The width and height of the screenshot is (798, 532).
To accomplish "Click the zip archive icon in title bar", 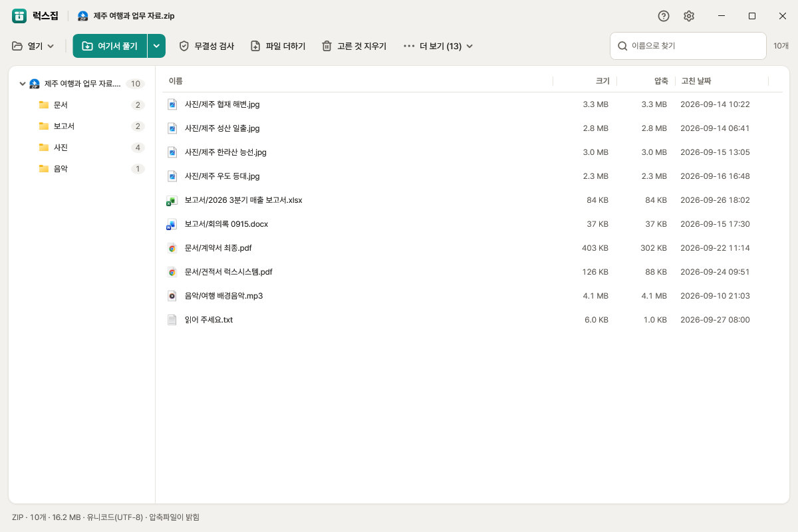I will (82, 16).
